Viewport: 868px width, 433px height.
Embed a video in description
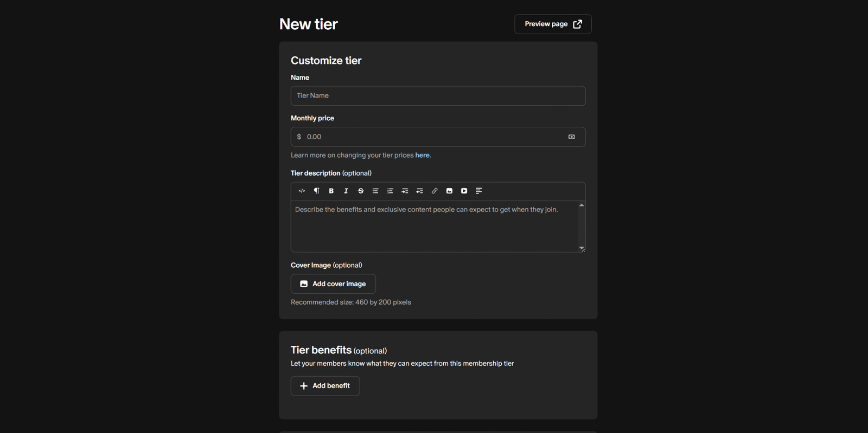pos(464,191)
